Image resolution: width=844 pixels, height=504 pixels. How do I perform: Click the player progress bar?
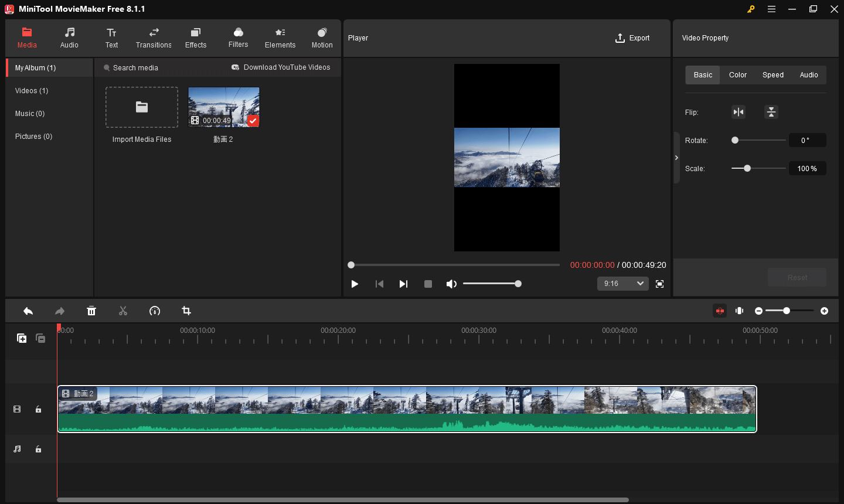pyautogui.click(x=454, y=265)
